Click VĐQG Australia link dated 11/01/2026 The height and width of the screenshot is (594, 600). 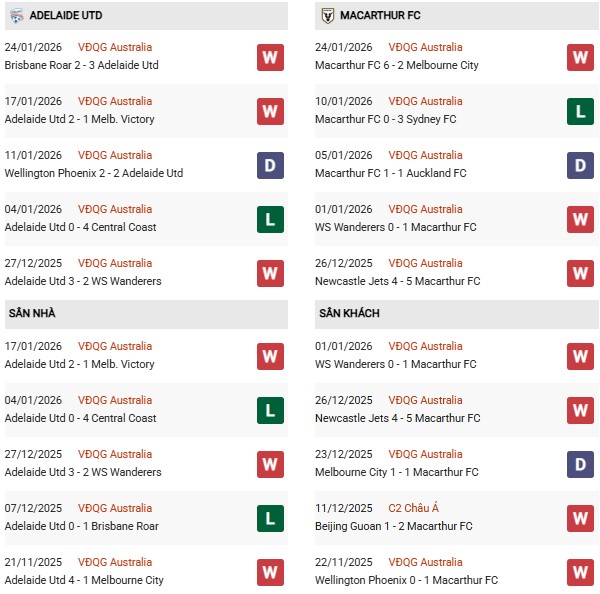point(115,155)
